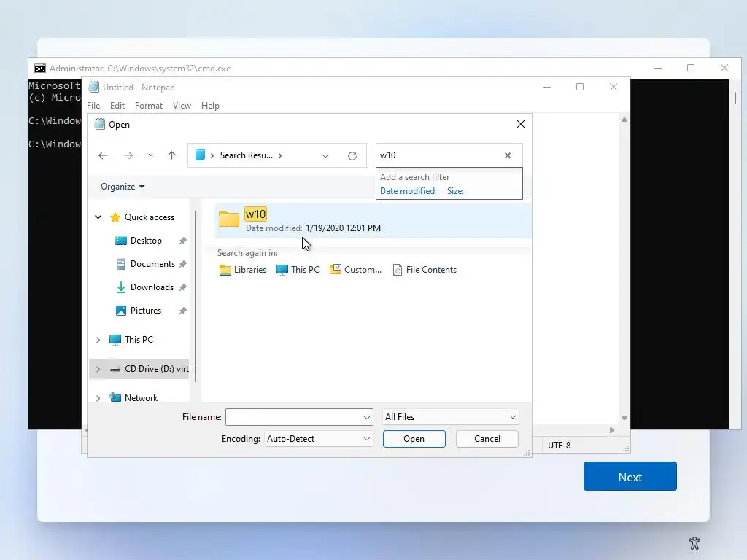Viewport: 747px width, 560px height.
Task: Select the w10 folder icon
Action: pos(228,219)
